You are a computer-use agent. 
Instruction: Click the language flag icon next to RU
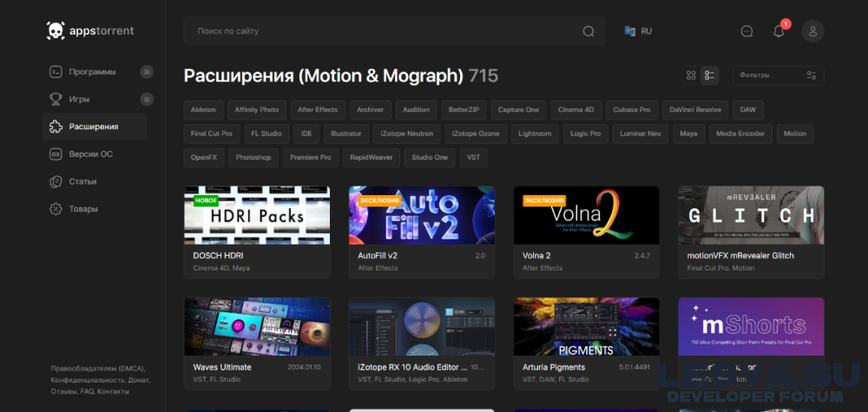coord(630,31)
